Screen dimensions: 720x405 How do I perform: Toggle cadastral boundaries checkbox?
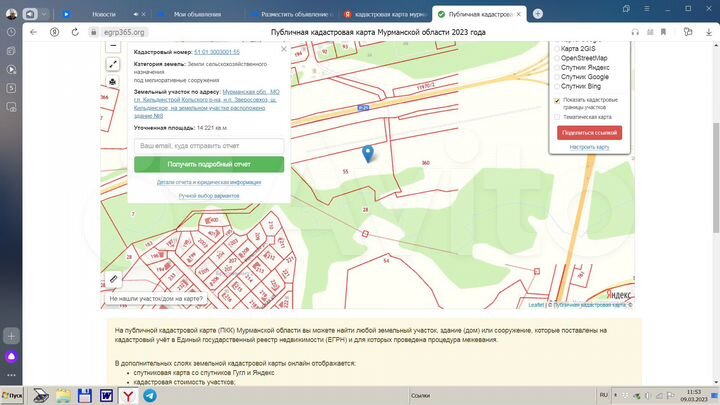(x=557, y=101)
